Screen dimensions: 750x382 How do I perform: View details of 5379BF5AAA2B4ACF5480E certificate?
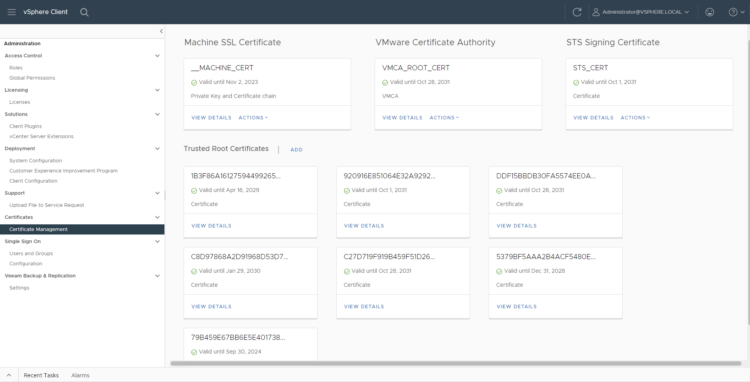517,306
